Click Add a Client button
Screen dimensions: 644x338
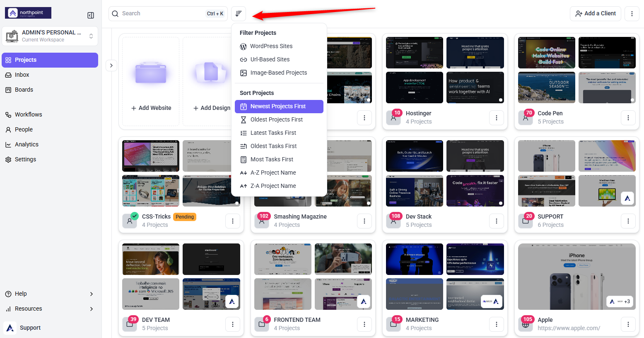595,14
